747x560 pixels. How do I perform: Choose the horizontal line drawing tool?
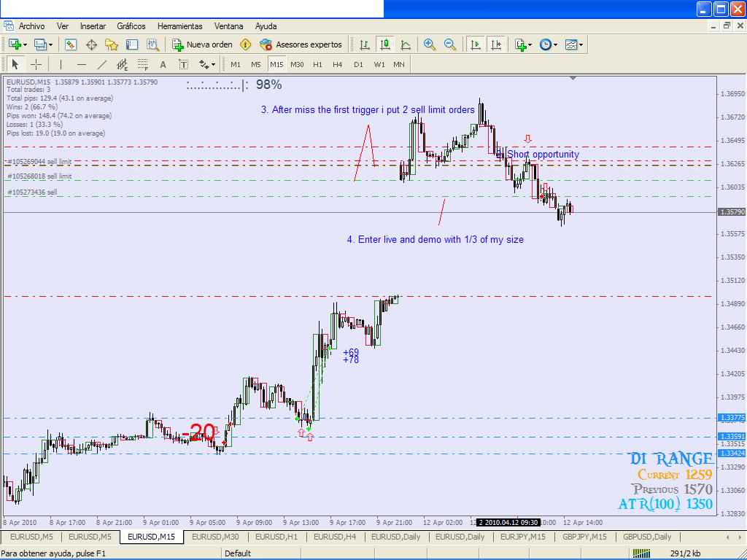pos(82,64)
